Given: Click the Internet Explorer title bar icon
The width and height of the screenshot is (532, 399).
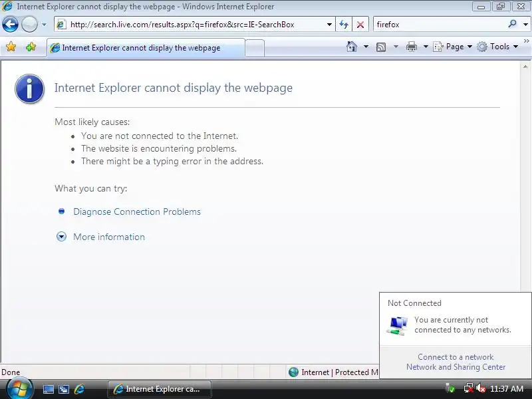Looking at the screenshot, I should click(7, 6).
